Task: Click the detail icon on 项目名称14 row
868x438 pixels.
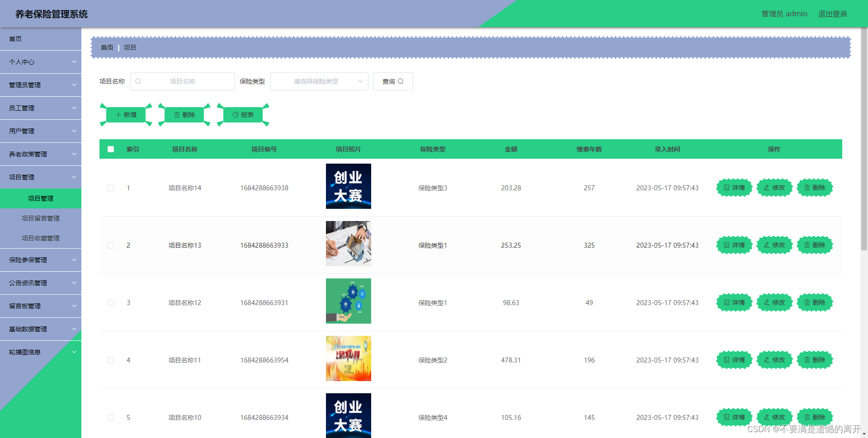Action: (726, 188)
